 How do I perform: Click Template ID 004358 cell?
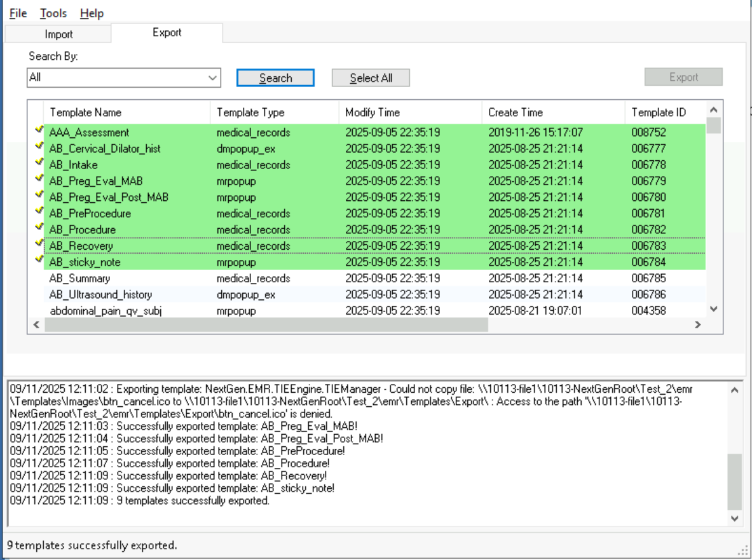pyautogui.click(x=648, y=311)
